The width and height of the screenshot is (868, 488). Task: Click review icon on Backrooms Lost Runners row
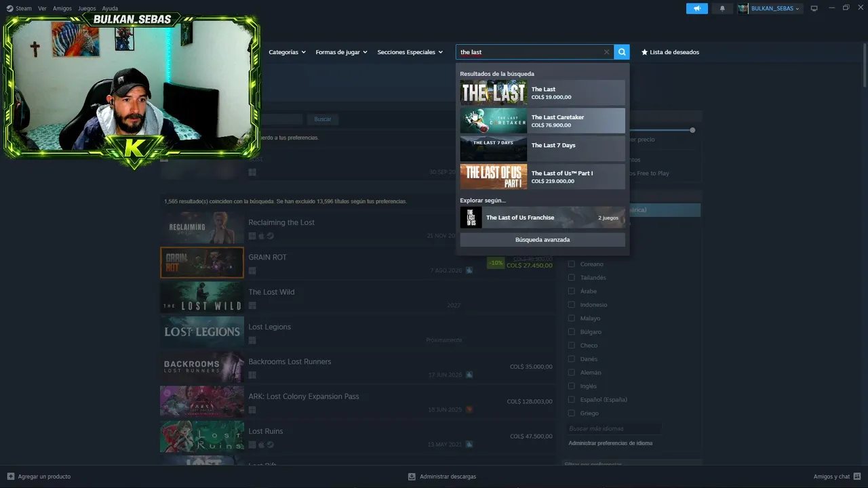[469, 375]
